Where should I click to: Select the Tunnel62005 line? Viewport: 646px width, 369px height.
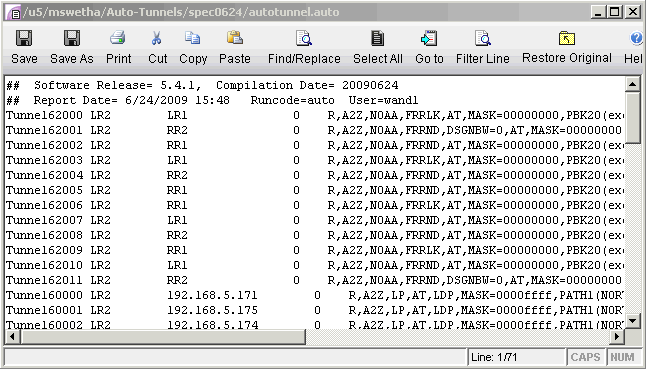pos(315,190)
